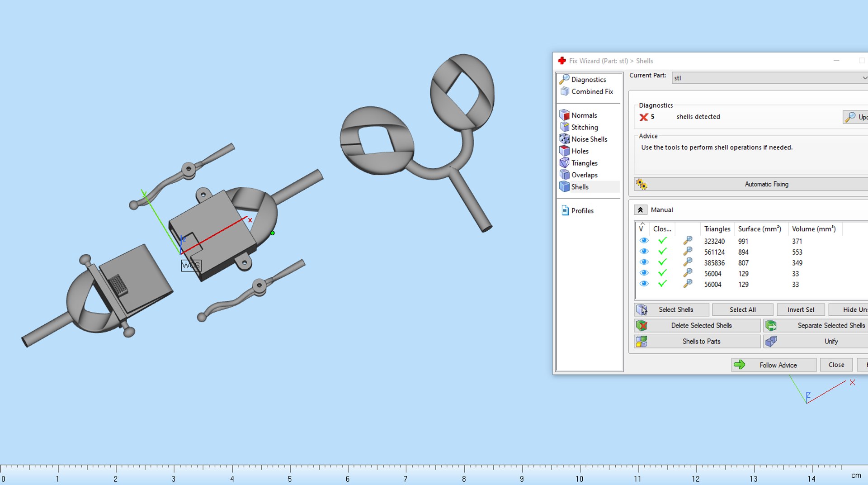Viewport: 868px width, 485px height.
Task: Click magnifier icon on the 561124 row
Action: [688, 251]
